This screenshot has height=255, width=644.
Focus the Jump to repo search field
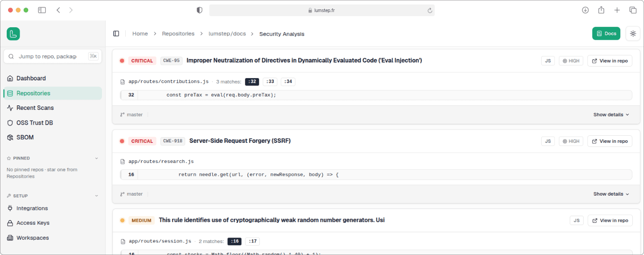[53, 56]
